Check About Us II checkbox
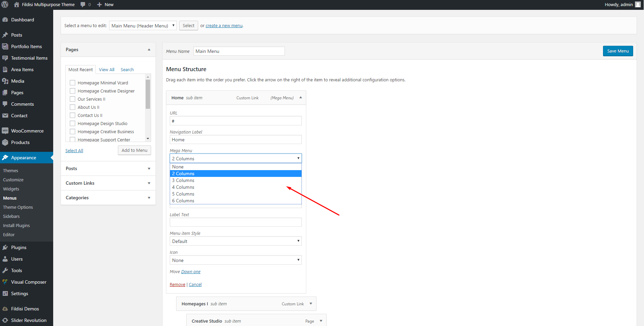 pos(72,107)
